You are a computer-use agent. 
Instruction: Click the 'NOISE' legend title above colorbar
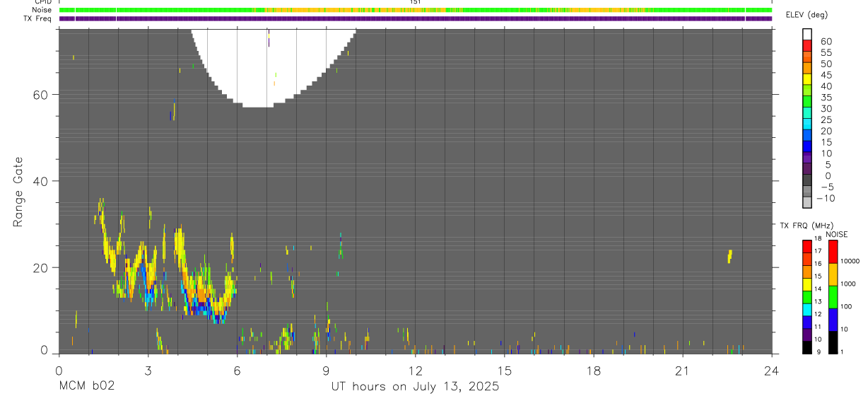(x=837, y=234)
